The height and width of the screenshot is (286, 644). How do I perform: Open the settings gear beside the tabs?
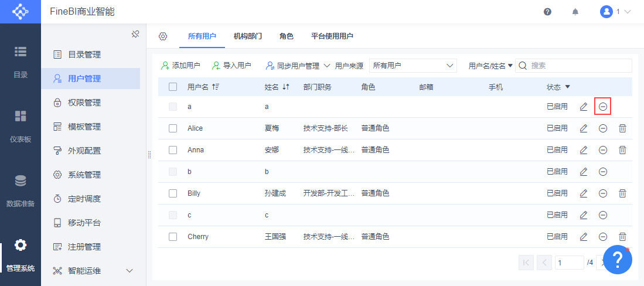point(163,36)
